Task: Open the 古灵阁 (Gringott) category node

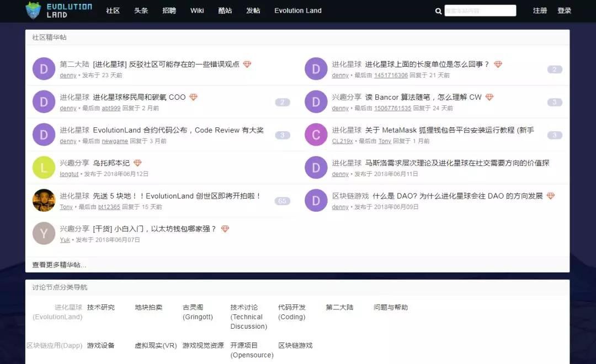Action: click(198, 312)
